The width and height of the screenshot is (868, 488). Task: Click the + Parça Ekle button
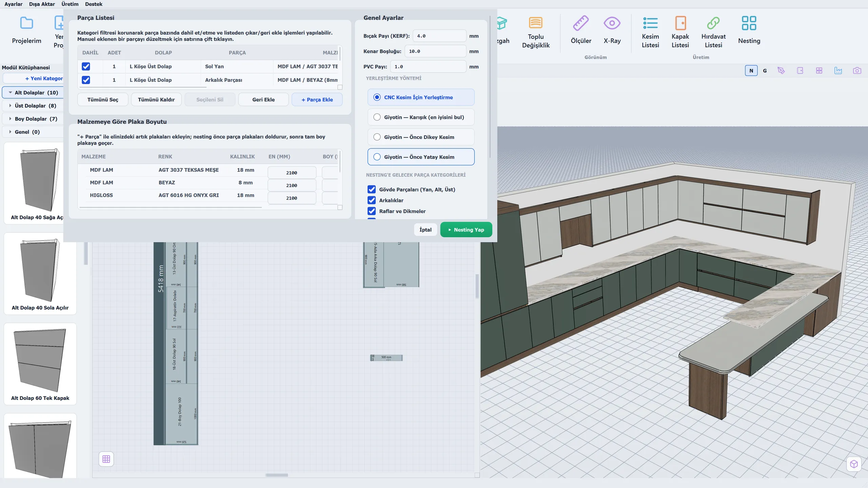[x=317, y=100]
